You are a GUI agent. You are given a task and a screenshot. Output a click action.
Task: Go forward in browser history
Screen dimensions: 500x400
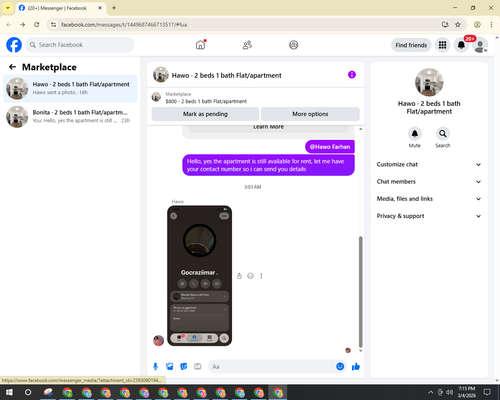(22, 25)
